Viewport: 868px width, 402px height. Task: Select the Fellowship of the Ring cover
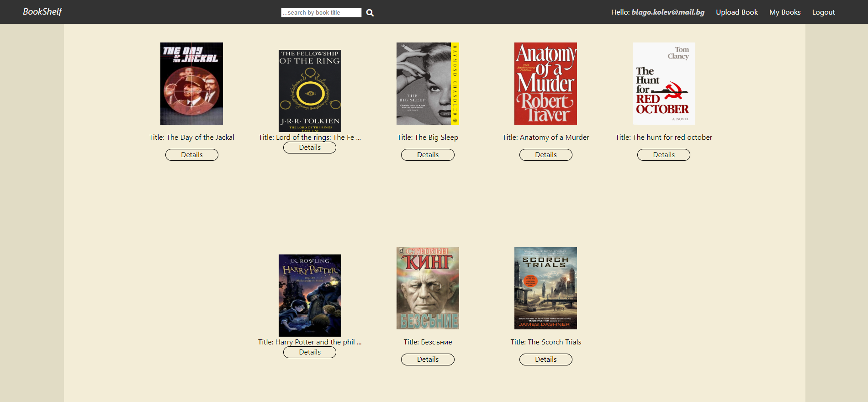pyautogui.click(x=310, y=91)
